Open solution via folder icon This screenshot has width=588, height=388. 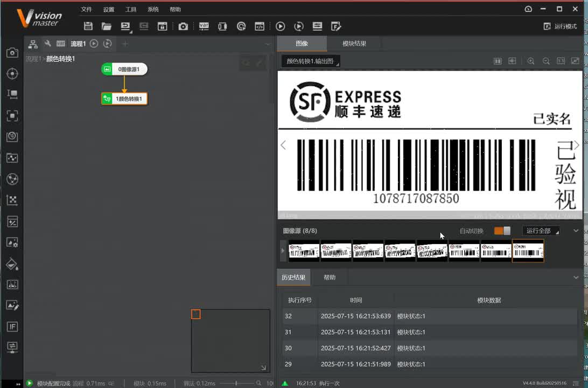point(107,26)
